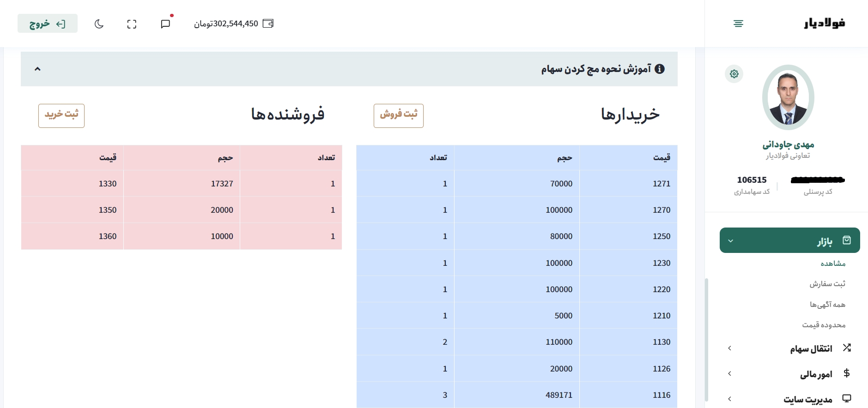
Task: Open the ثبت سفارش menu item
Action: click(827, 284)
